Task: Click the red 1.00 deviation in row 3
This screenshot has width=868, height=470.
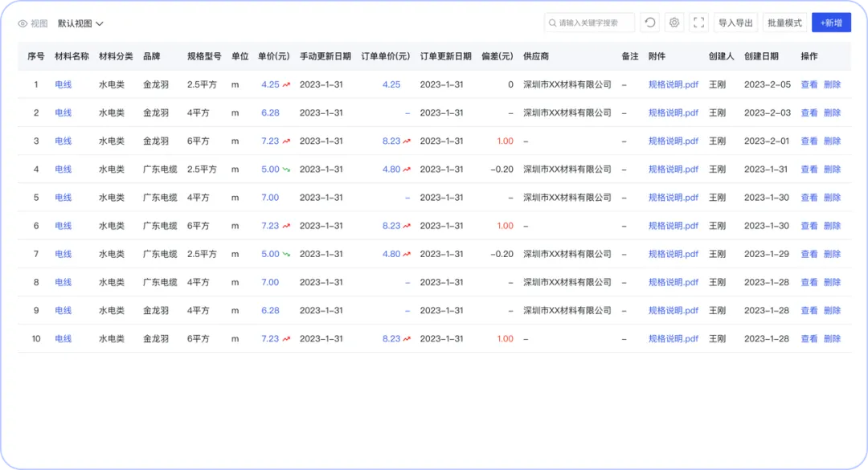Action: point(505,141)
